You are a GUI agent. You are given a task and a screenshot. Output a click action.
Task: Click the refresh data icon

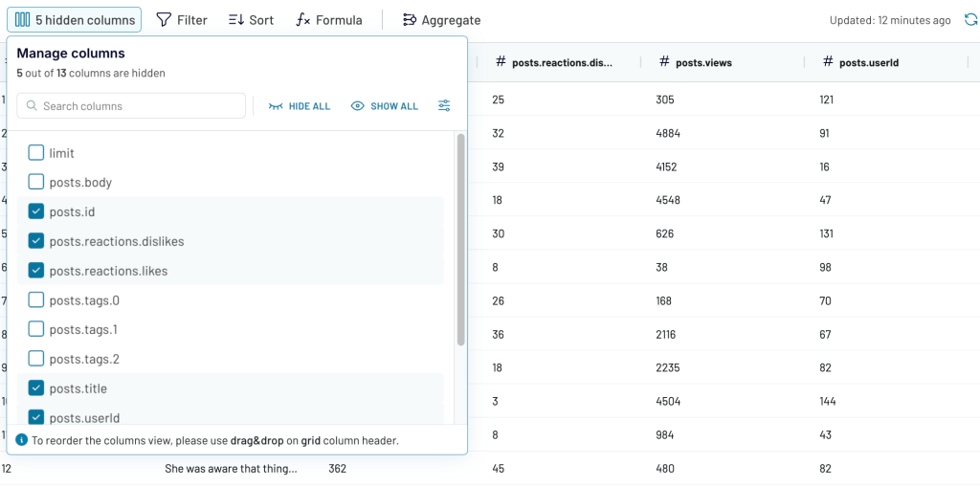(x=970, y=20)
